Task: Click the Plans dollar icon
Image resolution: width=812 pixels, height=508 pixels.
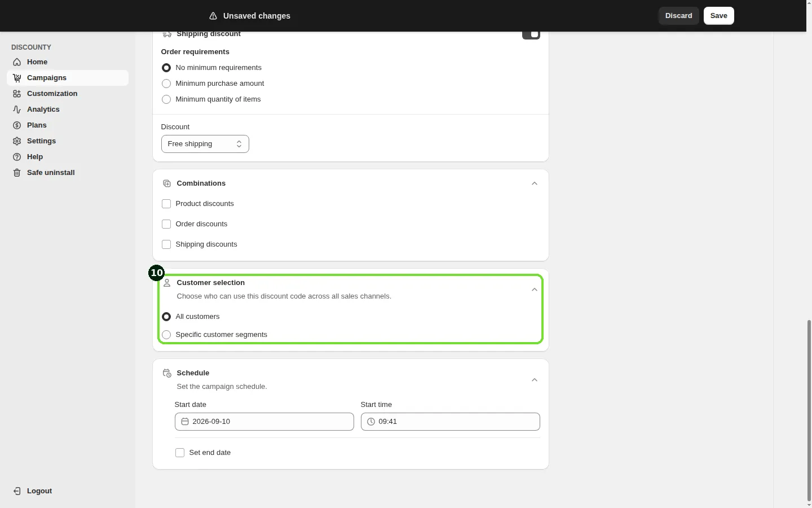Action: click(x=17, y=125)
